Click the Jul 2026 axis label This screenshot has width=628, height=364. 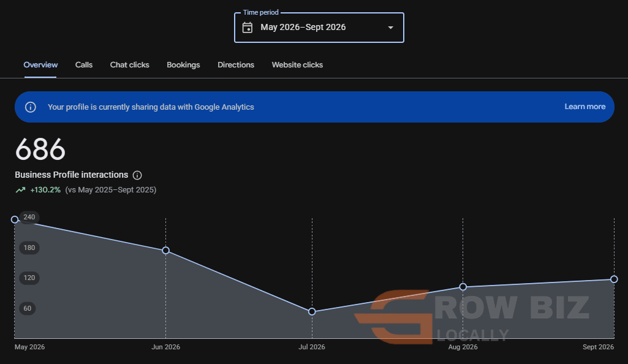coord(312,347)
